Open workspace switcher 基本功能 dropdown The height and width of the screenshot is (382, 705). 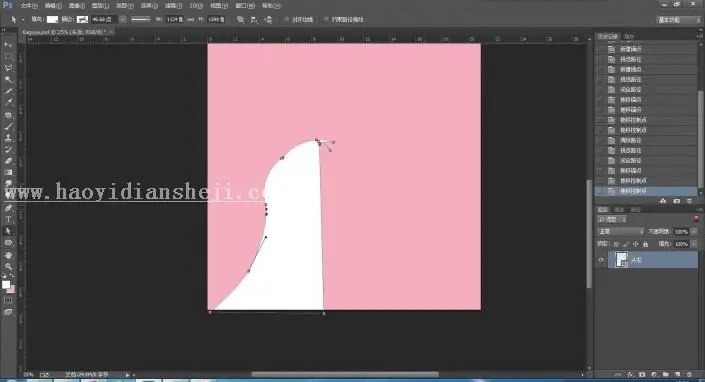click(678, 20)
